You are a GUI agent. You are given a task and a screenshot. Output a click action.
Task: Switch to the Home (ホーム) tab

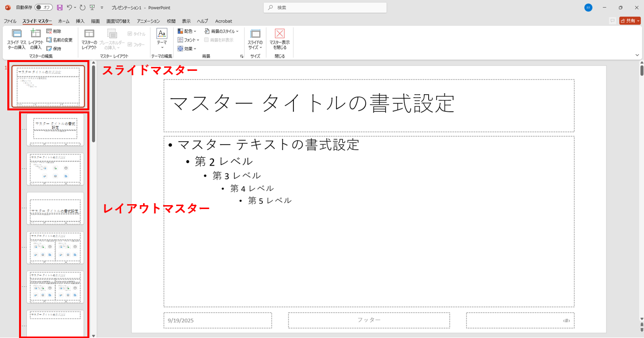point(63,21)
